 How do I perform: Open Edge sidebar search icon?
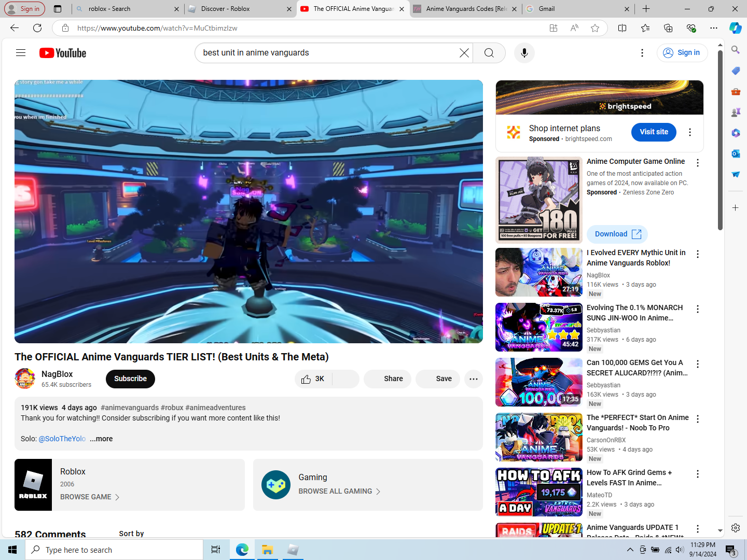pyautogui.click(x=735, y=50)
